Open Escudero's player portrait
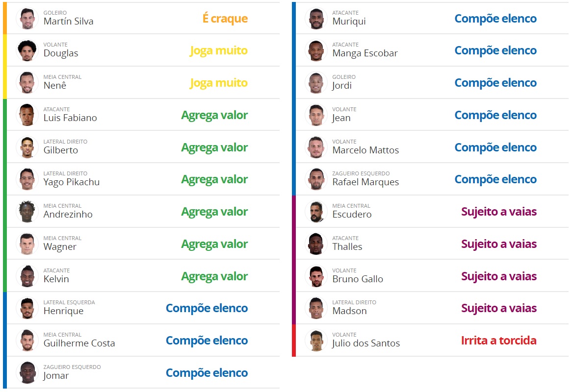This screenshot has width=574, height=392. click(x=315, y=212)
